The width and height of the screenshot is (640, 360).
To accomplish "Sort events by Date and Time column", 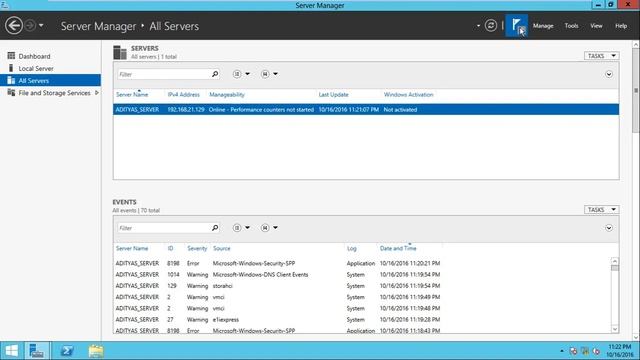I will [x=398, y=249].
